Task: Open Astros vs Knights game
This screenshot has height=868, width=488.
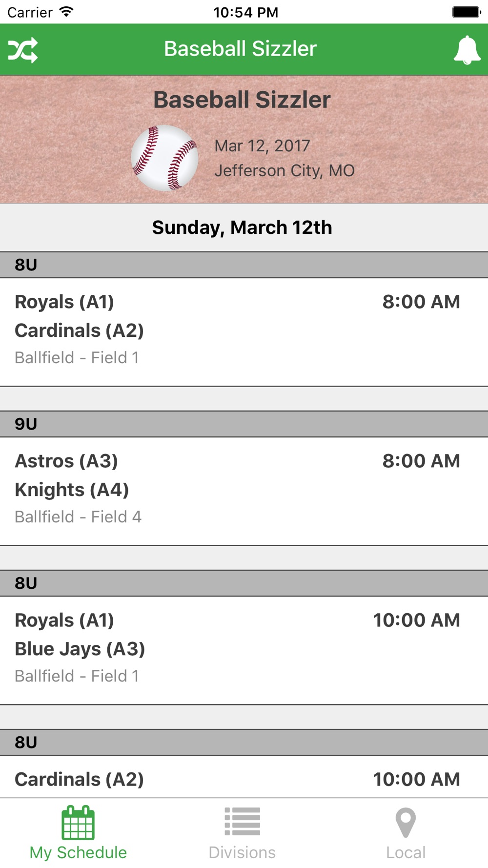Action: click(244, 490)
